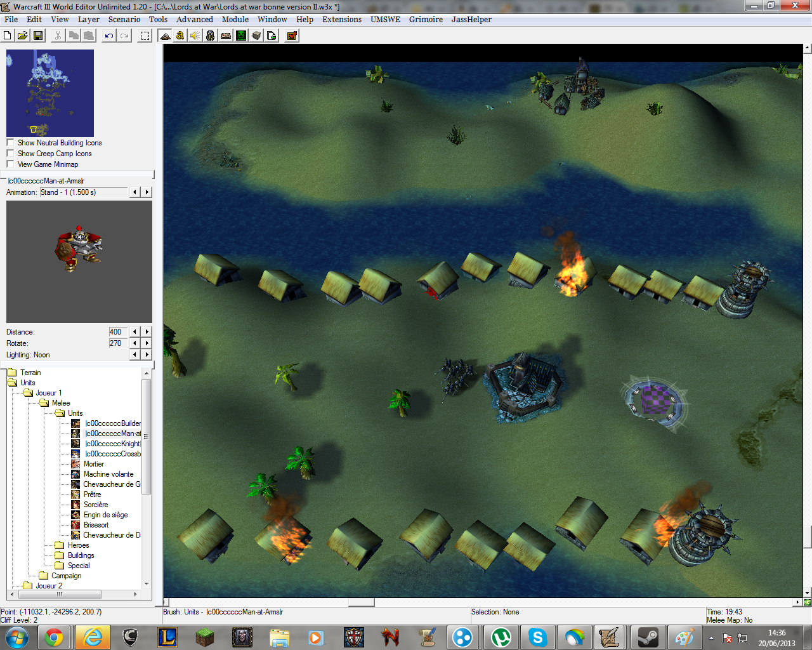Open the Scenario menu

124,20
